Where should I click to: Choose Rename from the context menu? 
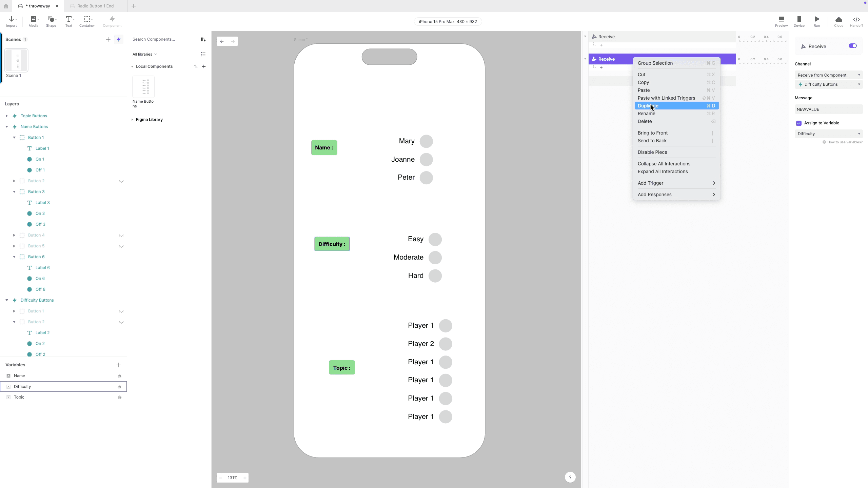[647, 114]
